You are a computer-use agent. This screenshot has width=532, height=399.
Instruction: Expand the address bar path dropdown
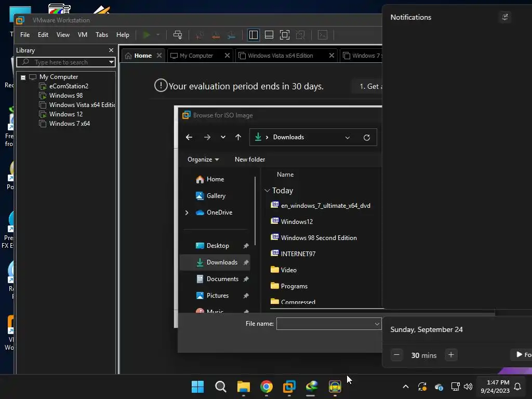(x=348, y=137)
